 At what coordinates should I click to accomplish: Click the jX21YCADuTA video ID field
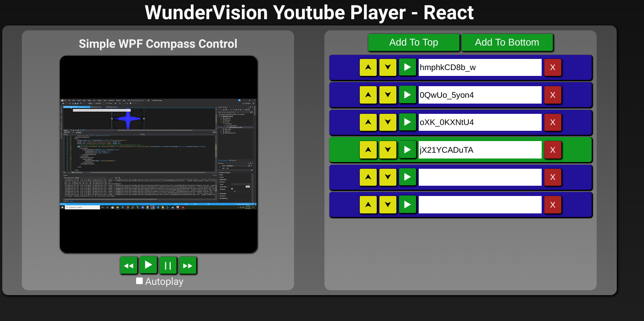click(x=480, y=150)
